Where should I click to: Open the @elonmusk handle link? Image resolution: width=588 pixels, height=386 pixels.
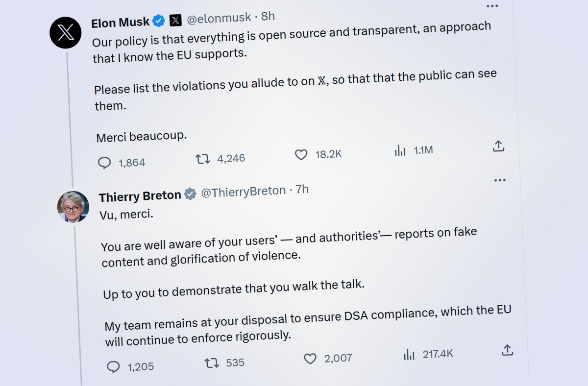click(220, 19)
